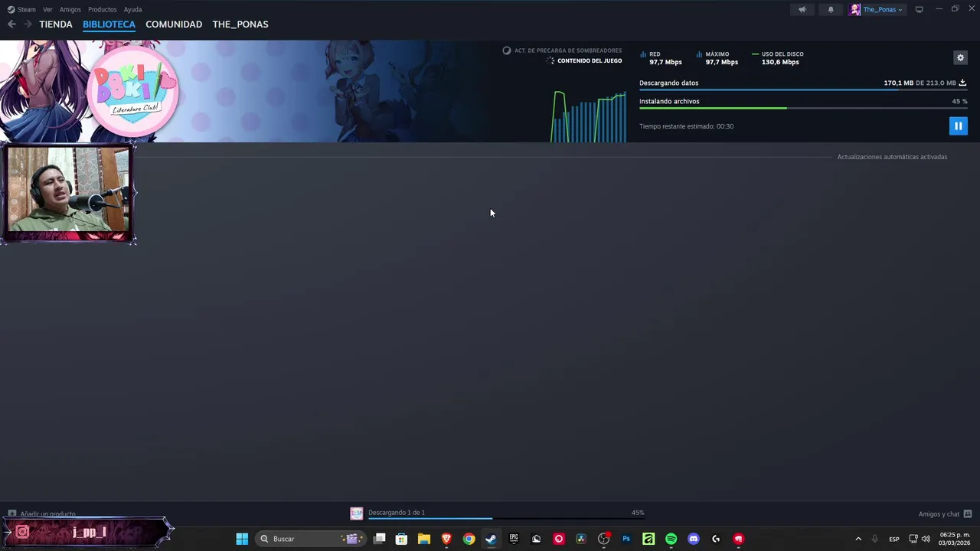
Task: Click the MÁXIMO 97,7 Mbps stat
Action: 717,58
